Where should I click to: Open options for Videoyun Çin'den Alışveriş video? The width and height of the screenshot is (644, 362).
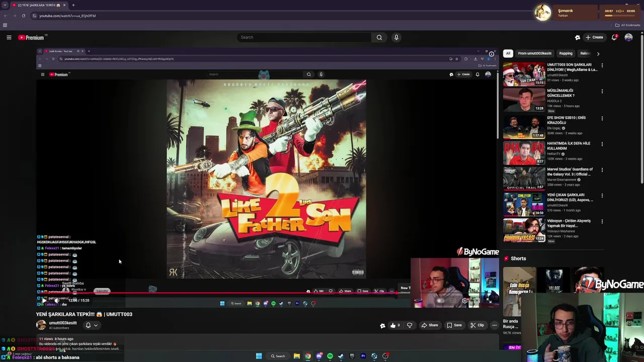pos(602,221)
